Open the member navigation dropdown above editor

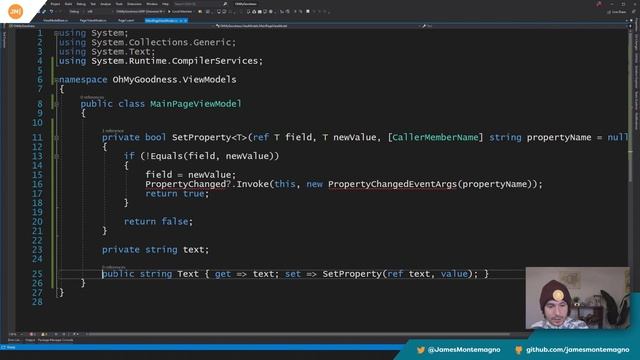(x=524, y=26)
